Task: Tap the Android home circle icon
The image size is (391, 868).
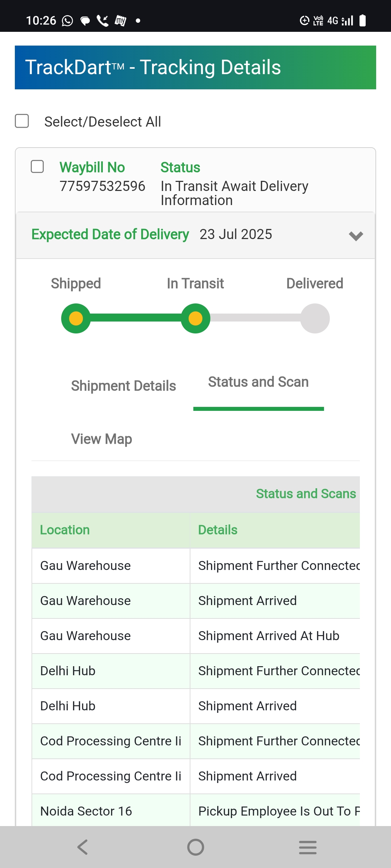Action: 195,847
